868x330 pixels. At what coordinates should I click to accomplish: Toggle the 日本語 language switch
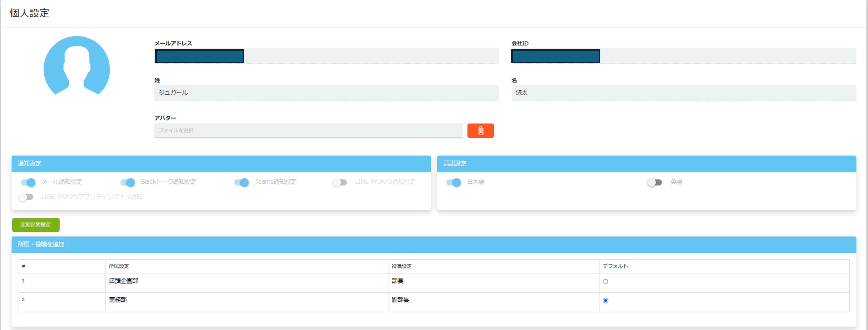point(454,182)
